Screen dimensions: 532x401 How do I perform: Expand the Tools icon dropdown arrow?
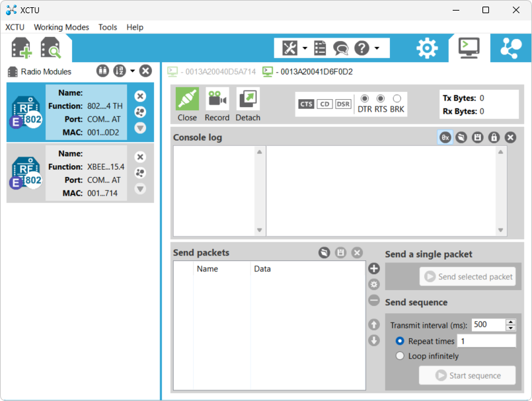(x=305, y=48)
